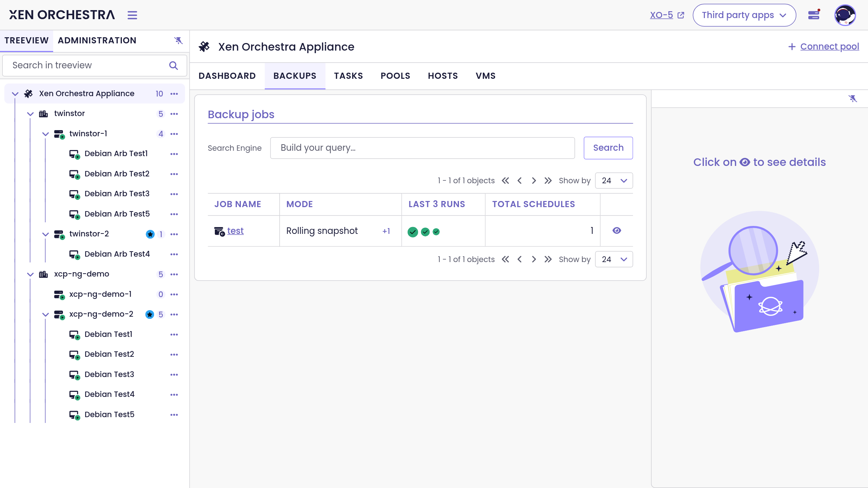
Task: Open options menu for xcp-ng-demo-1 host
Action: click(x=174, y=294)
